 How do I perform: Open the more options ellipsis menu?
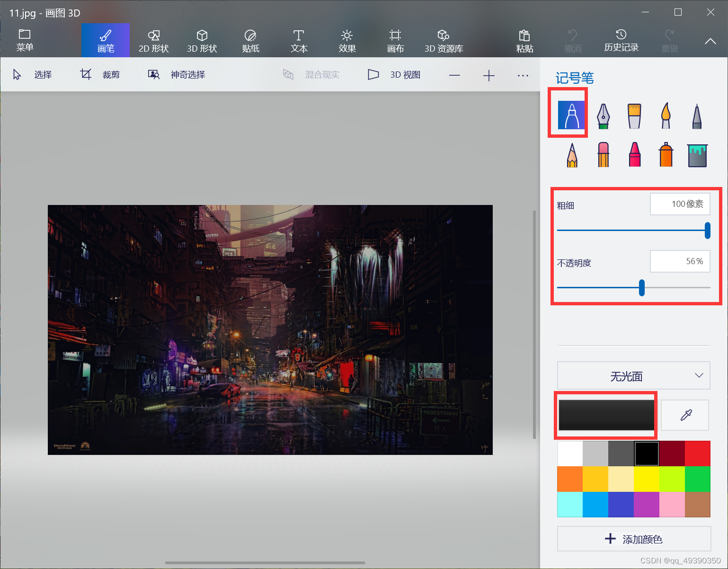523,75
